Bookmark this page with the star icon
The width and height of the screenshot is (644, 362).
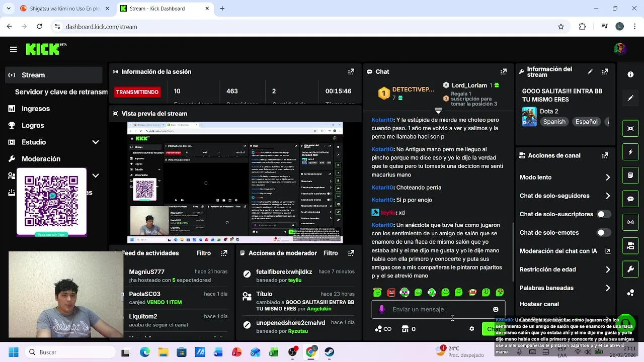[561, 27]
